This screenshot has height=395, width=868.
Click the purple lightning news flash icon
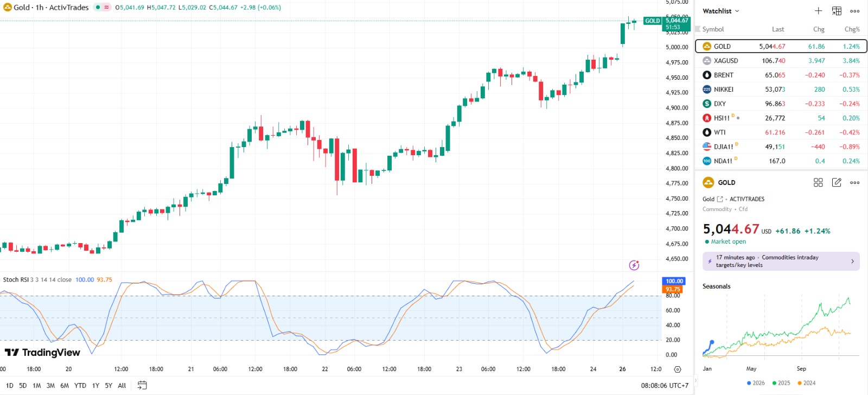634,265
